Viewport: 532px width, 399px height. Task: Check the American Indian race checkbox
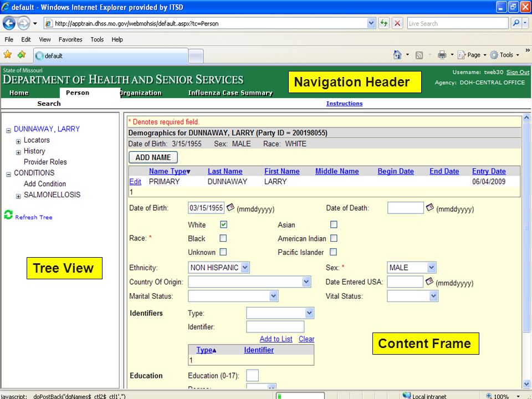pyautogui.click(x=334, y=238)
